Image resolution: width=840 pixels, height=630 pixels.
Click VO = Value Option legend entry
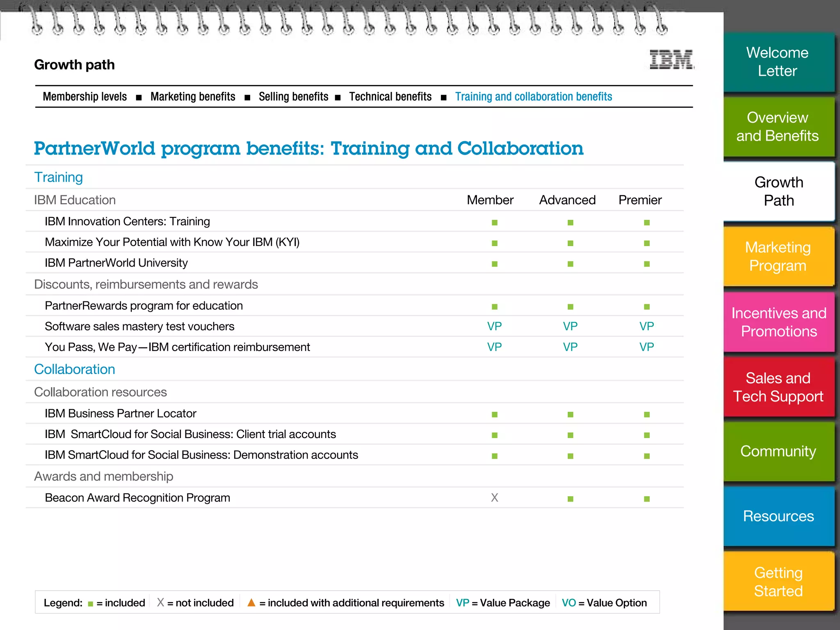click(x=604, y=603)
